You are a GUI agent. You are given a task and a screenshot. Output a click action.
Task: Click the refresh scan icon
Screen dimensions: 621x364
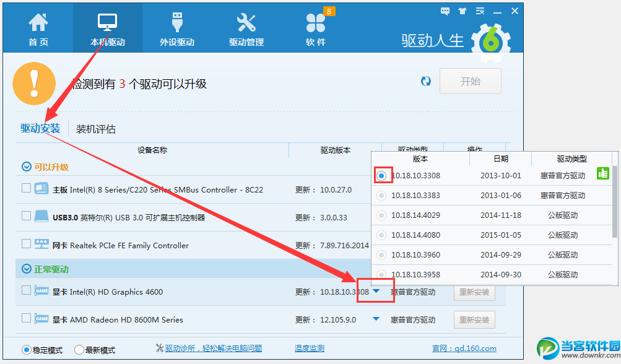pos(426,81)
